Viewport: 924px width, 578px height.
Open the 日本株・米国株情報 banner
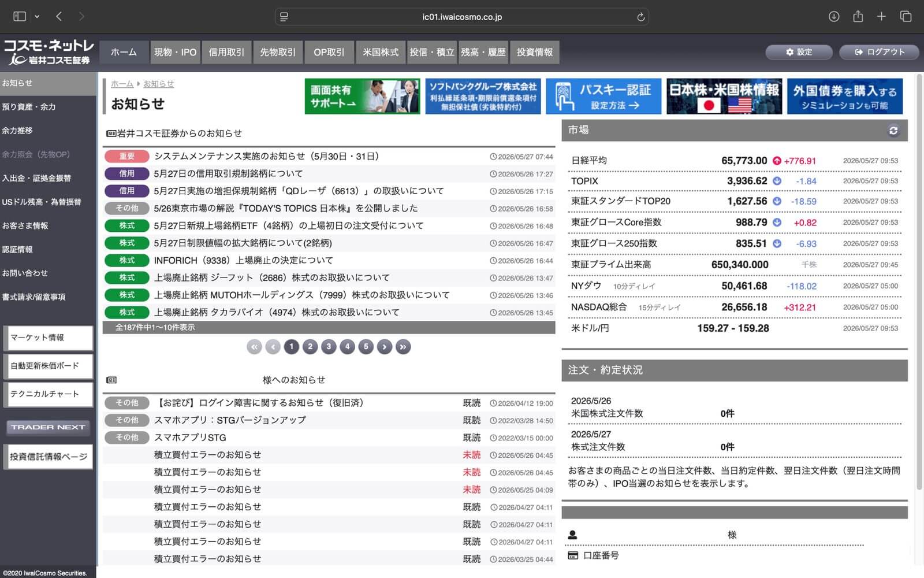[x=724, y=96]
